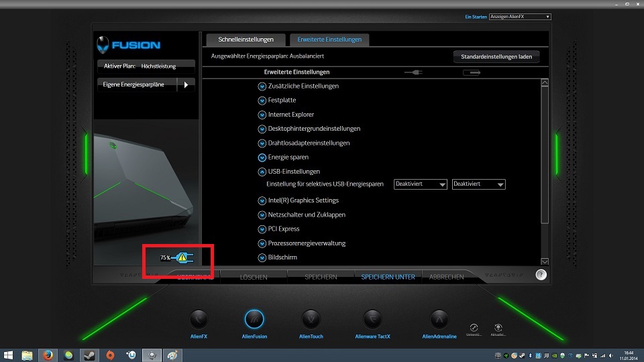Select the Erweiterte Einstellungen tab

click(x=329, y=40)
